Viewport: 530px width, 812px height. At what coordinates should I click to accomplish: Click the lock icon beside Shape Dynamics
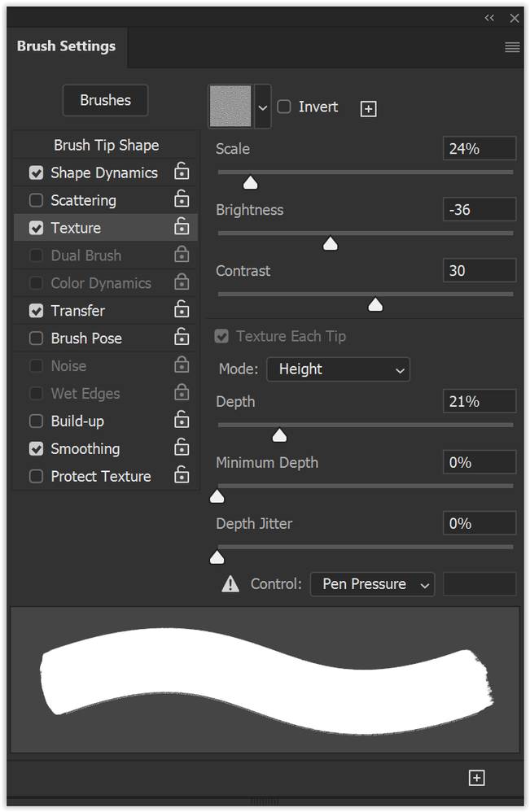pyautogui.click(x=182, y=172)
